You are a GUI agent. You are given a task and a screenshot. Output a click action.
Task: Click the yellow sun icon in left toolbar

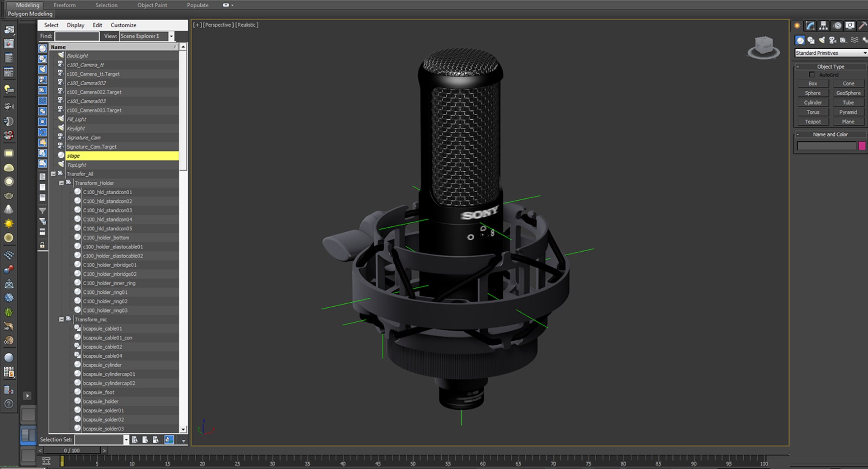(9, 224)
